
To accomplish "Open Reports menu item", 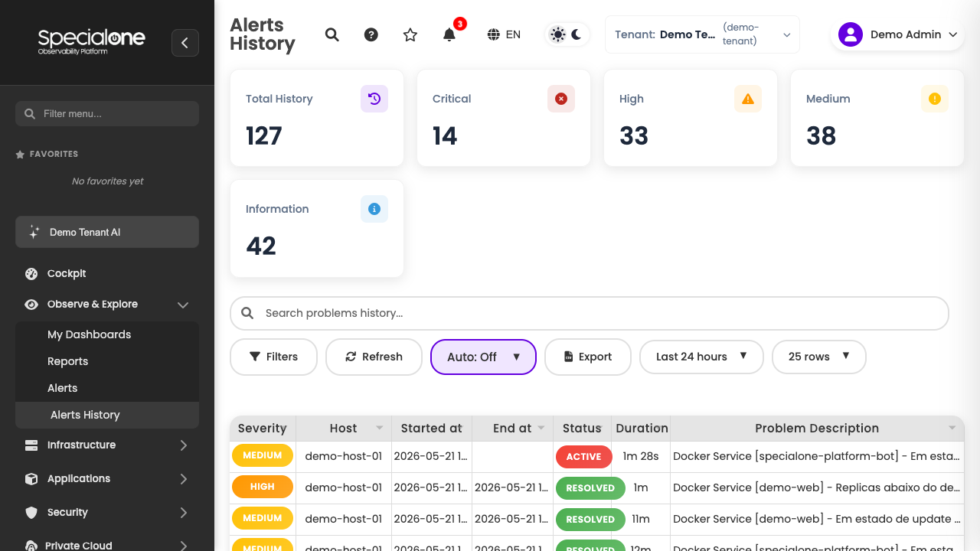I will click(67, 361).
